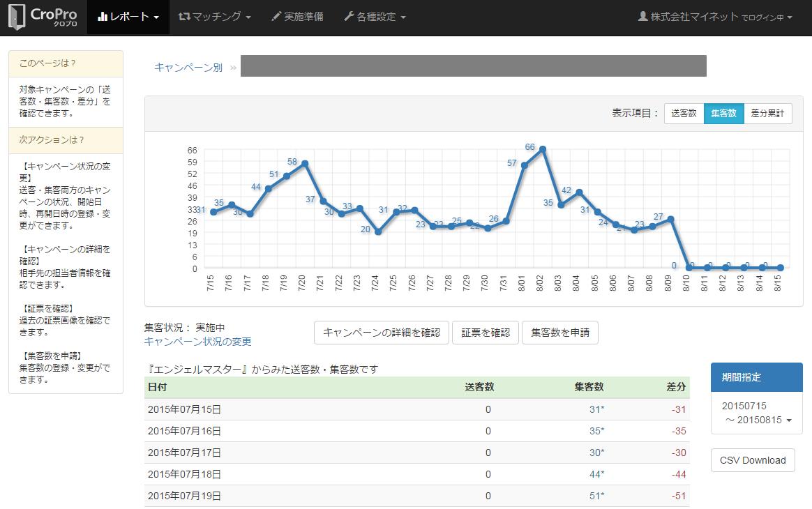The image size is (812, 509).
Task: Click キャンペーン状況の変更 link
Action: point(197,342)
